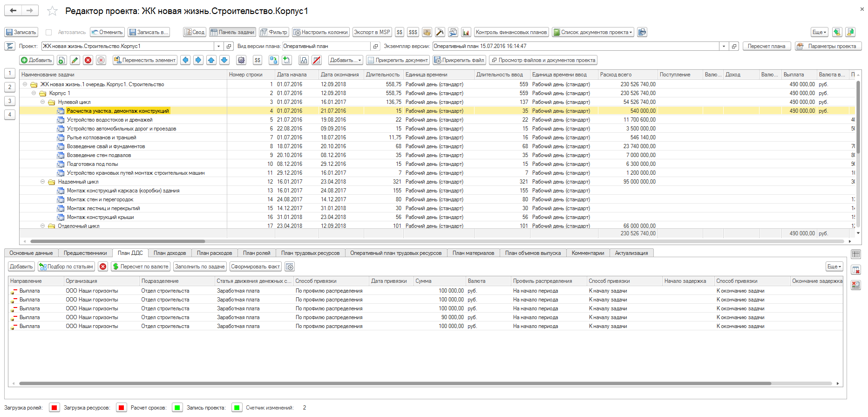Image resolution: width=868 pixels, height=417 pixels.
Task: Switch to Основные данные tab
Action: (x=31, y=253)
